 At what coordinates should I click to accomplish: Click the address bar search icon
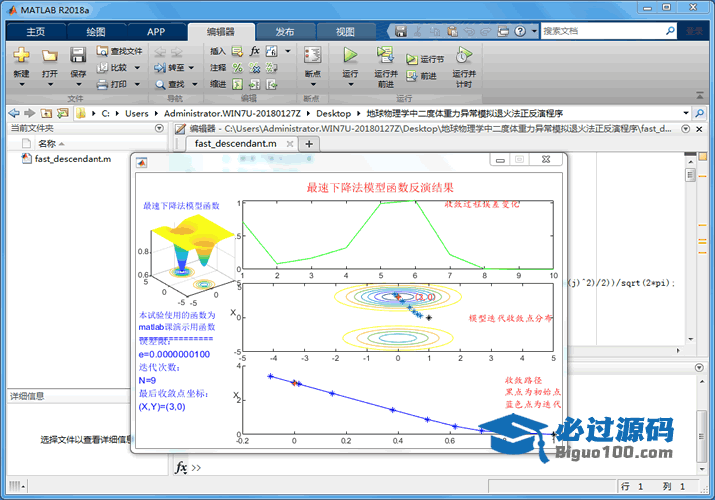coord(699,113)
